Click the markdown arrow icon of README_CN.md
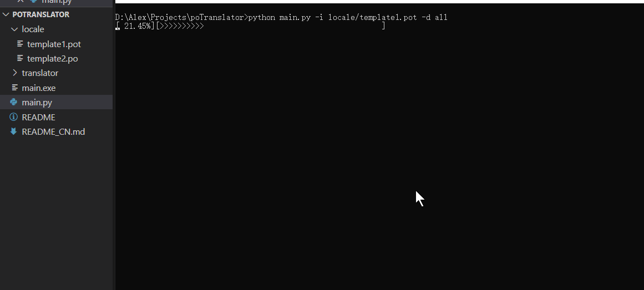The image size is (644, 290). (x=13, y=131)
